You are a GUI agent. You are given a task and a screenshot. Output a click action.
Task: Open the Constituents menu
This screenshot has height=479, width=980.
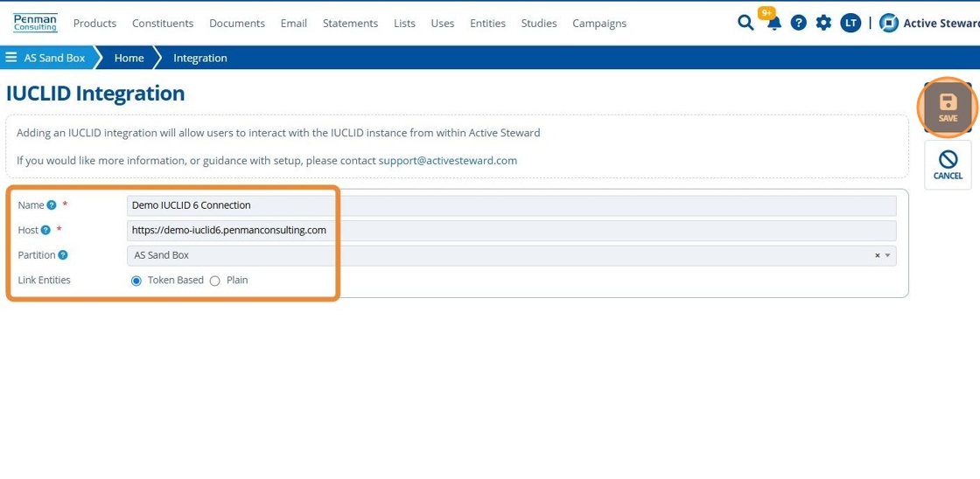163,23
